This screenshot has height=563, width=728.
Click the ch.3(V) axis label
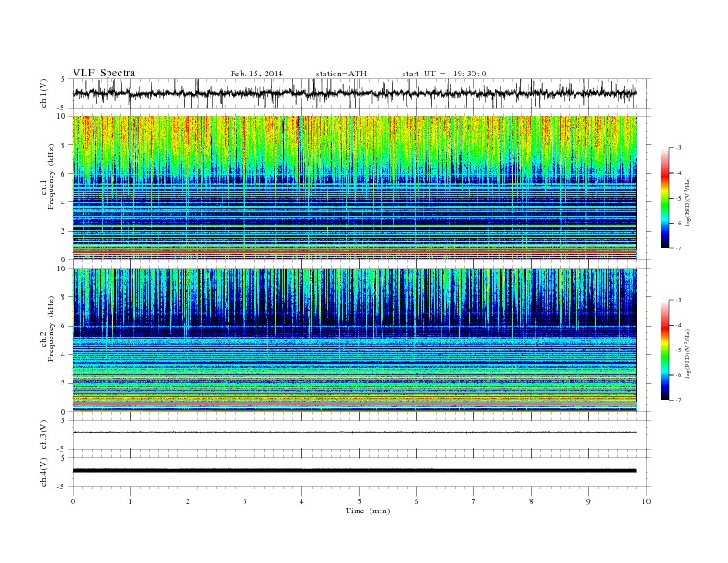pos(44,435)
